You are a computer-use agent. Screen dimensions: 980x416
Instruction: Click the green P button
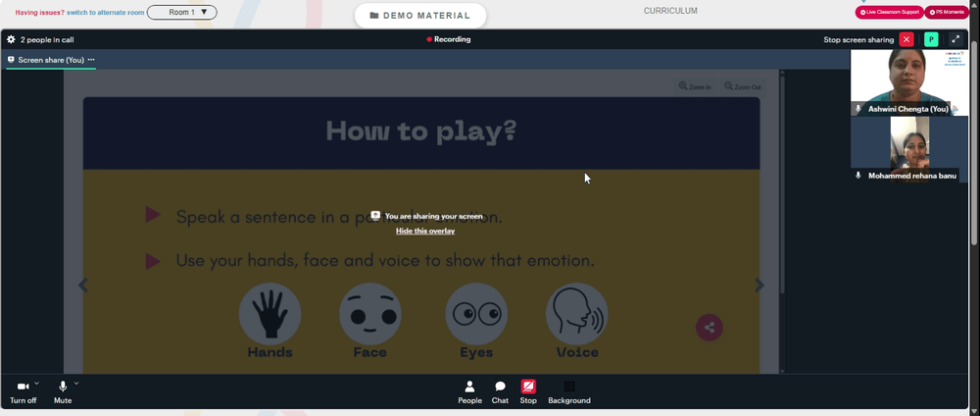point(931,39)
